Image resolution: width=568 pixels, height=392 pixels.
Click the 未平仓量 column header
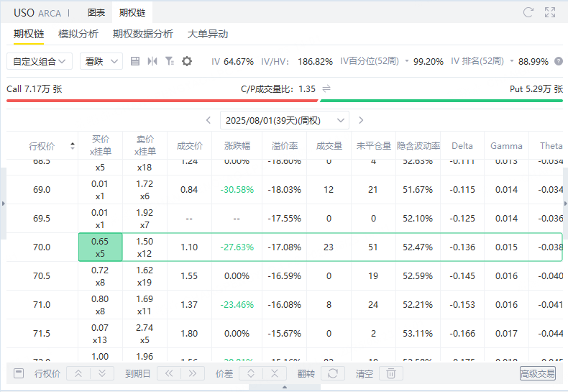[373, 145]
